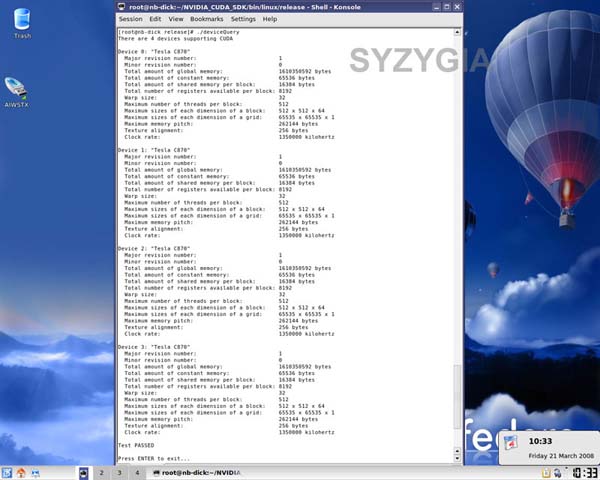This screenshot has height=480, width=600.
Task: Switch to virtual desktop 4
Action: pyautogui.click(x=138, y=472)
